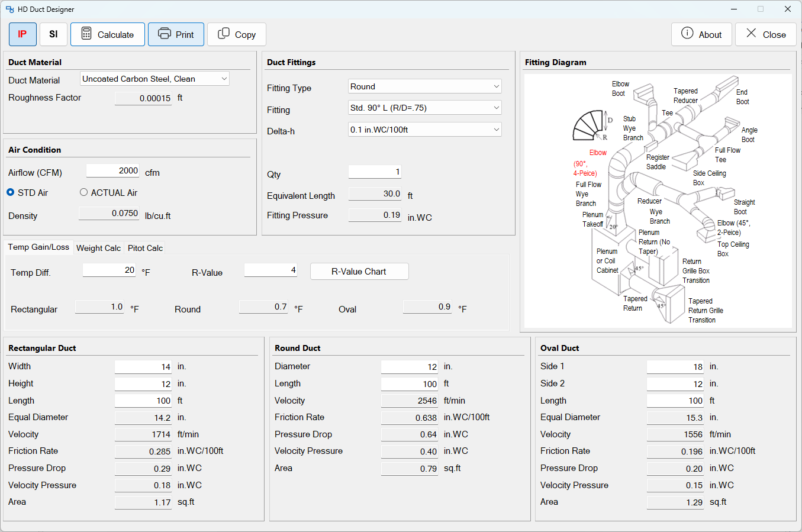This screenshot has height=532, width=802.
Task: Open the R-Value Chart
Action: (x=359, y=272)
